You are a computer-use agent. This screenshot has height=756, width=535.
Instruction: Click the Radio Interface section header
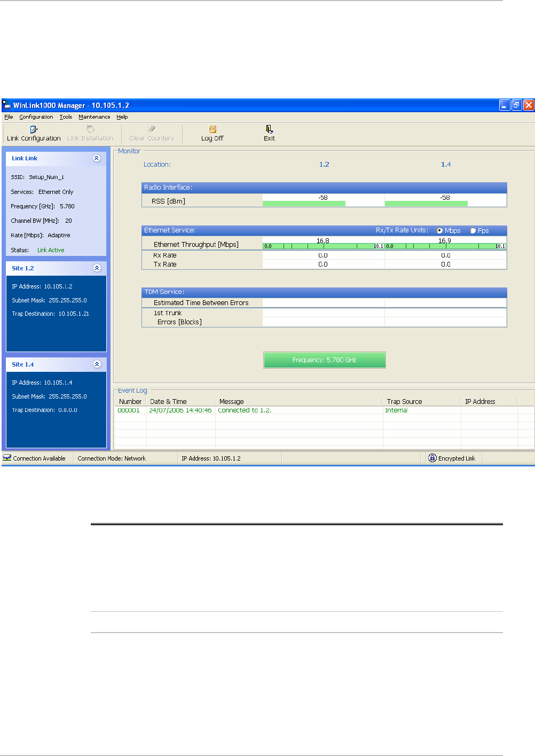tap(324, 188)
